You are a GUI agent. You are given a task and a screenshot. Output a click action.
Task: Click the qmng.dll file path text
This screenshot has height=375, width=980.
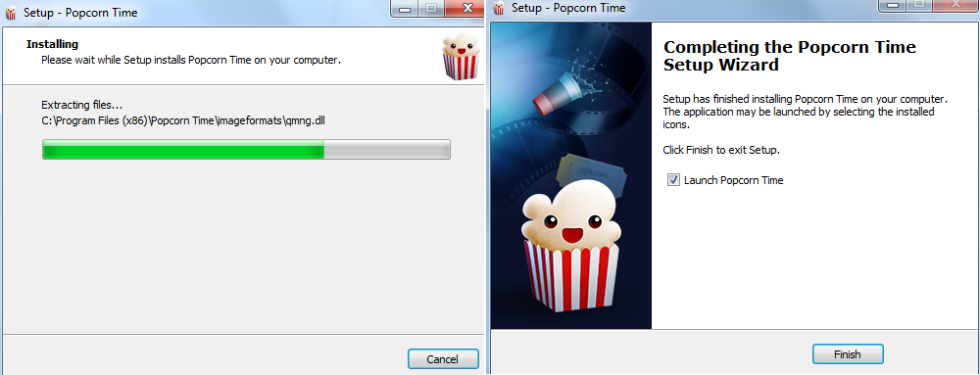[183, 120]
